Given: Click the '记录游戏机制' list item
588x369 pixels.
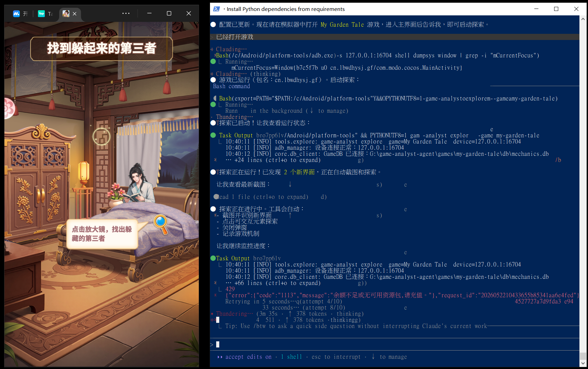Looking at the screenshot, I should point(241,234).
